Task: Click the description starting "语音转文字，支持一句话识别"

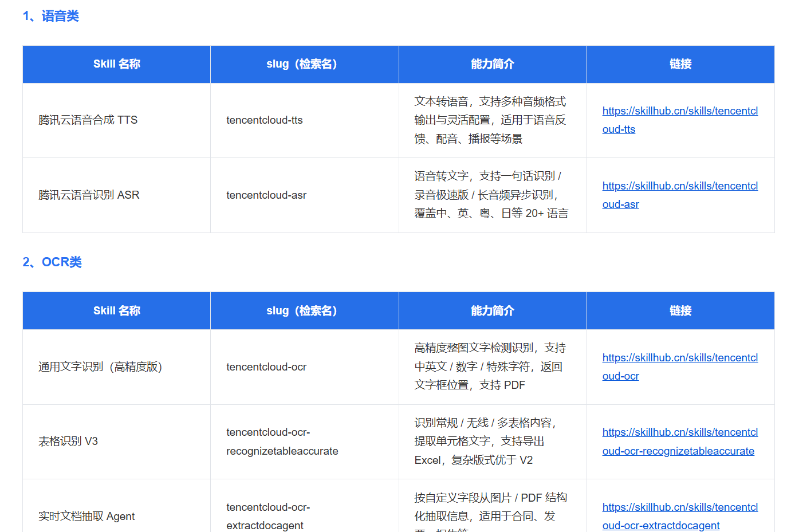Action: [x=491, y=195]
